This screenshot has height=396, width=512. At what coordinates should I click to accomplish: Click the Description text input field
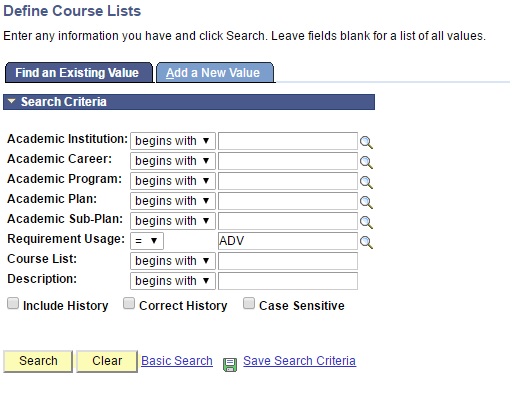point(288,281)
